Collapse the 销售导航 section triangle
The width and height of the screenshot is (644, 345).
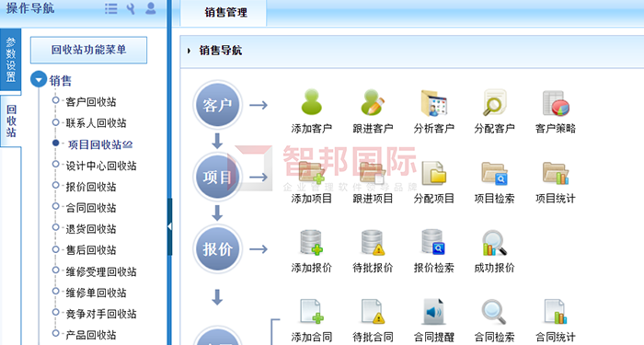coord(189,51)
